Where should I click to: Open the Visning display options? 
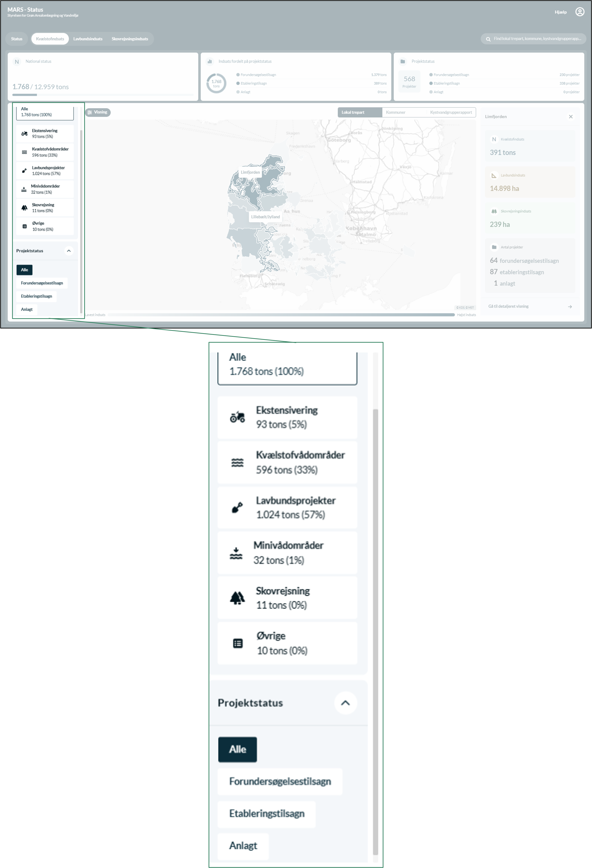click(x=98, y=112)
